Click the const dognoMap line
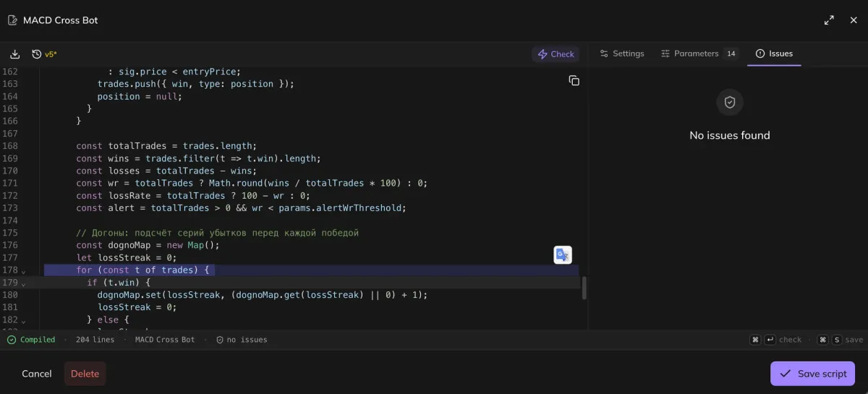Image resolution: width=868 pixels, height=394 pixels. tap(148, 245)
